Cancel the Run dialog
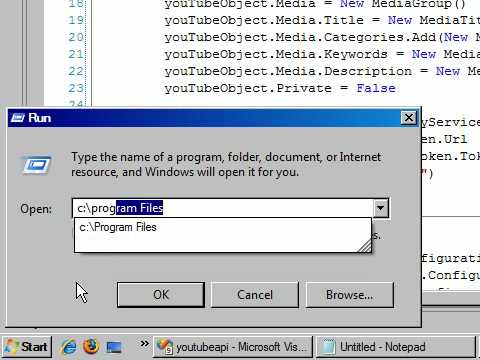The image size is (480, 360). tap(255, 295)
